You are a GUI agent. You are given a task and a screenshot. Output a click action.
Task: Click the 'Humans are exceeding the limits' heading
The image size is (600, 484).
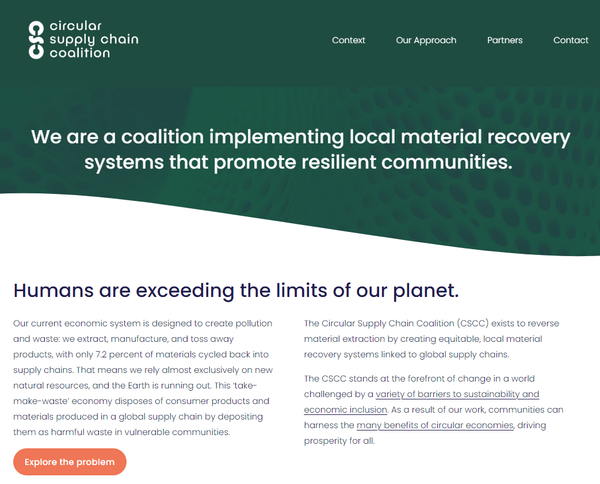click(x=236, y=291)
